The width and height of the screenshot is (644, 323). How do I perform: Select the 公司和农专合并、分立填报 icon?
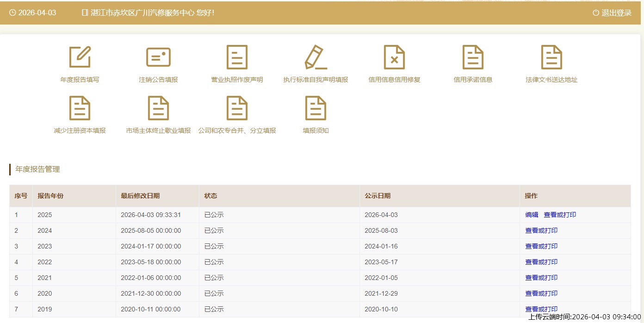click(237, 108)
